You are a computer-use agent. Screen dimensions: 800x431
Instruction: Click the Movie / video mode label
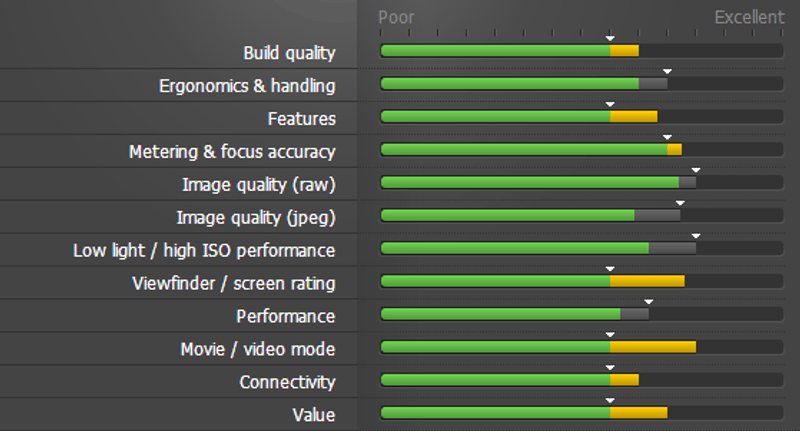(257, 349)
